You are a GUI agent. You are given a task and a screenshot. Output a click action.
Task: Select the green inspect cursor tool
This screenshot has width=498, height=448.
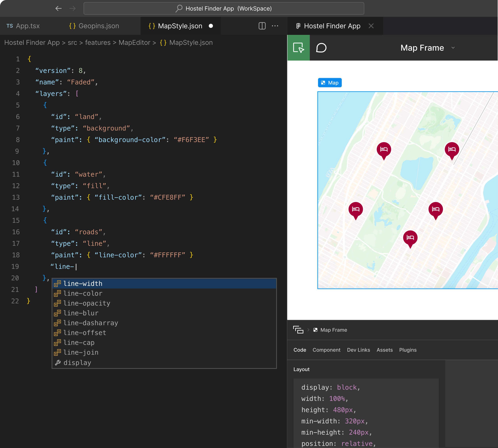[298, 48]
